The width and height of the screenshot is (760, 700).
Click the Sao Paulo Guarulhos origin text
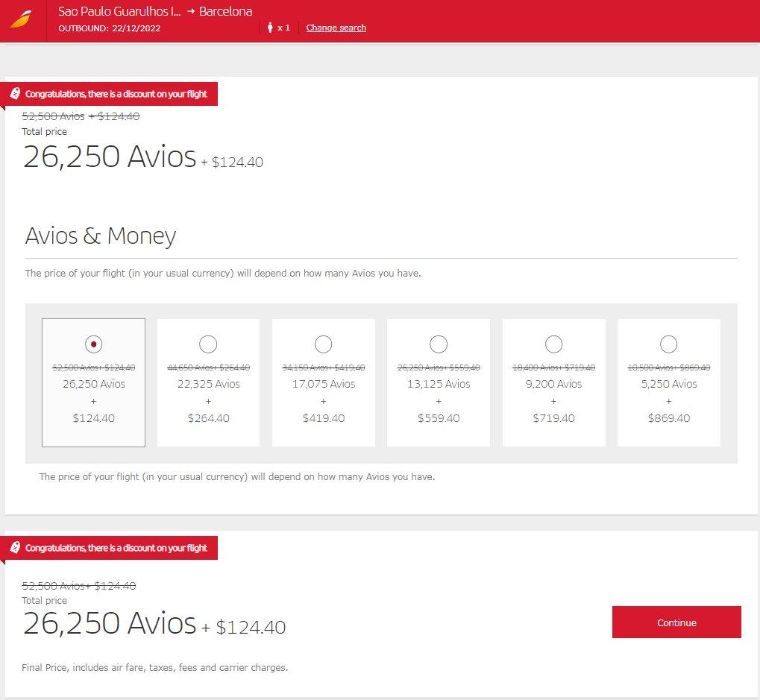119,11
